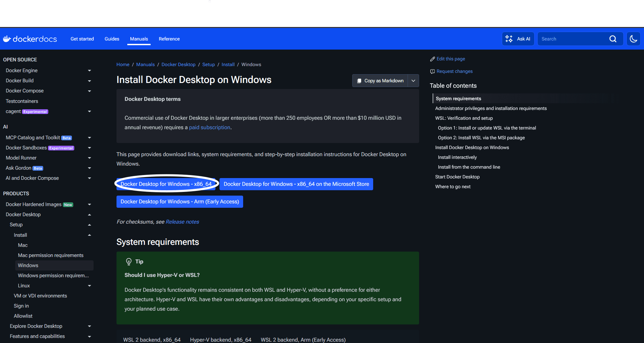Jump to Install interactively in contents
This screenshot has height=343, width=644.
457,157
